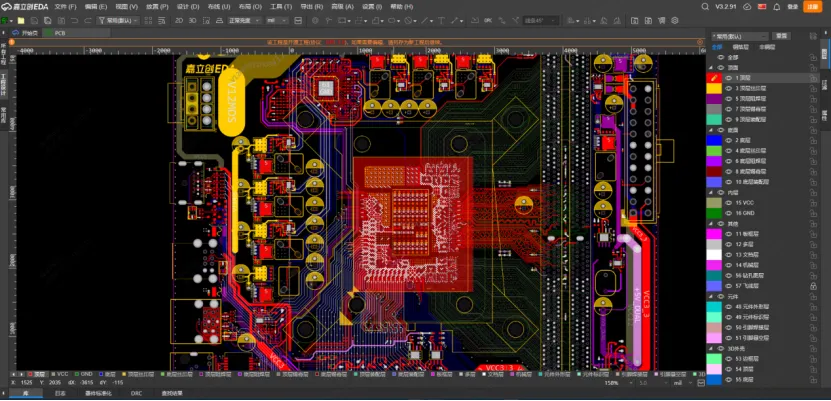Click the filter funnel icon
The width and height of the screenshot is (831, 401).
coord(101,21)
